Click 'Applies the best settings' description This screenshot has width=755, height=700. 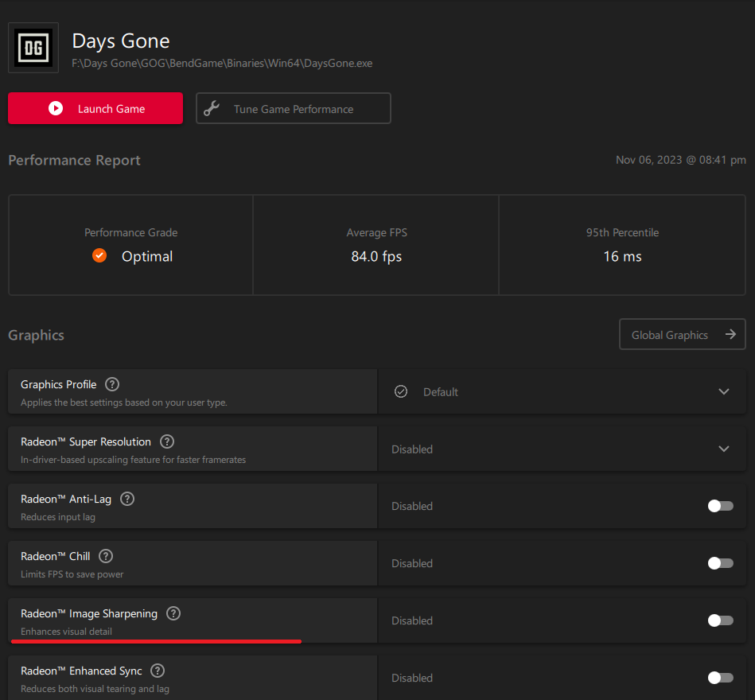[124, 402]
